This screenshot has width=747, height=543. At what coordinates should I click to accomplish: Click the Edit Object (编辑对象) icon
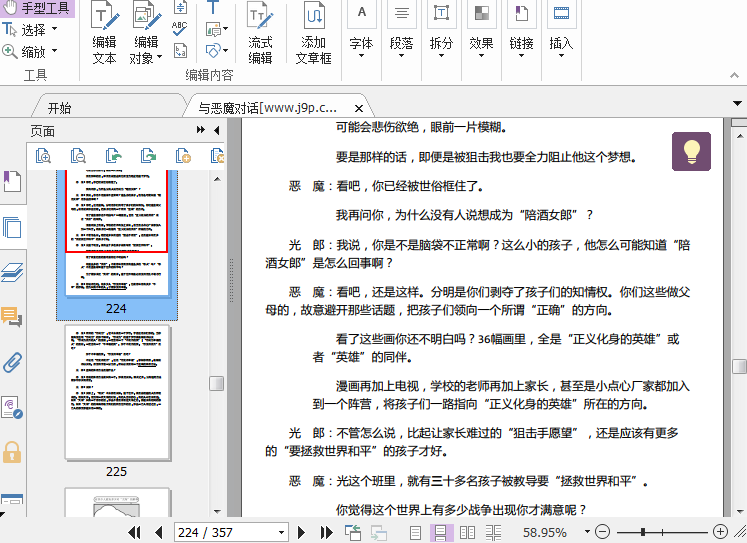(147, 16)
